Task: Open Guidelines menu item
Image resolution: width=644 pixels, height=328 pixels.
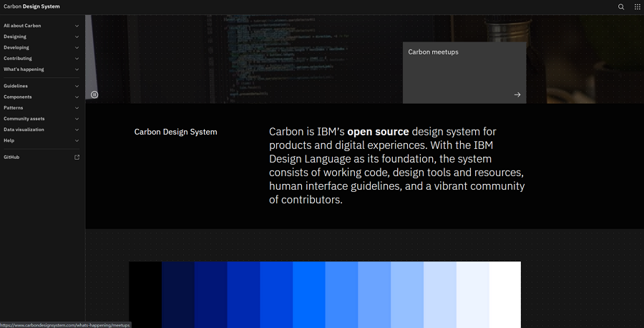Action: pyautogui.click(x=42, y=86)
